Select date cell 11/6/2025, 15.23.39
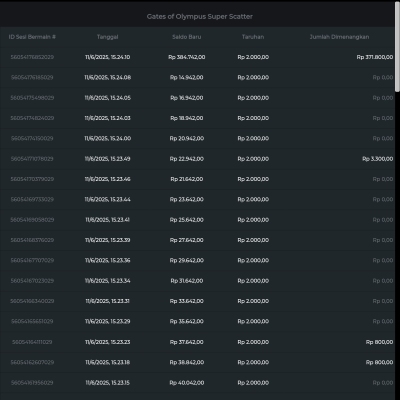This screenshot has height=400, width=400. (x=107, y=240)
